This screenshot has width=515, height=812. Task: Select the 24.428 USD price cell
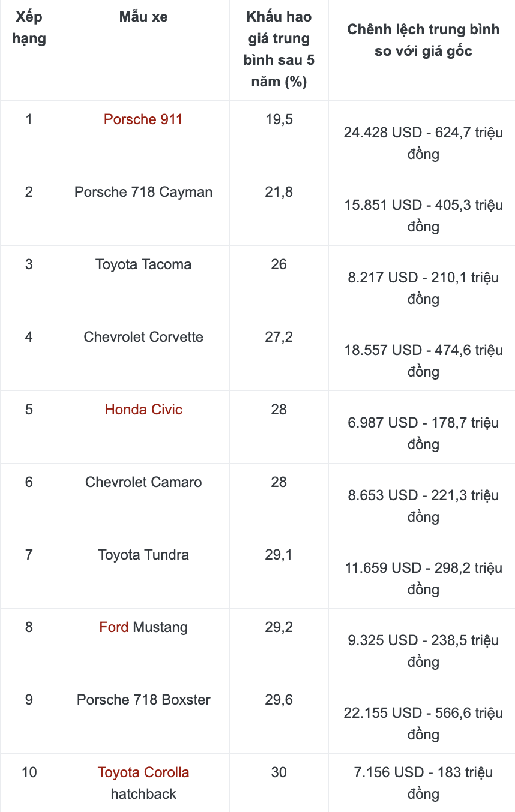click(423, 143)
